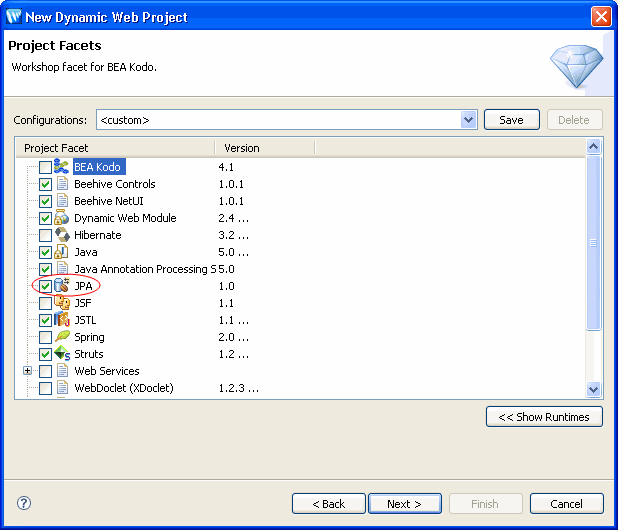Viewport: 618px width, 530px height.
Task: Click the Beehive NetUI document icon
Action: pos(62,201)
